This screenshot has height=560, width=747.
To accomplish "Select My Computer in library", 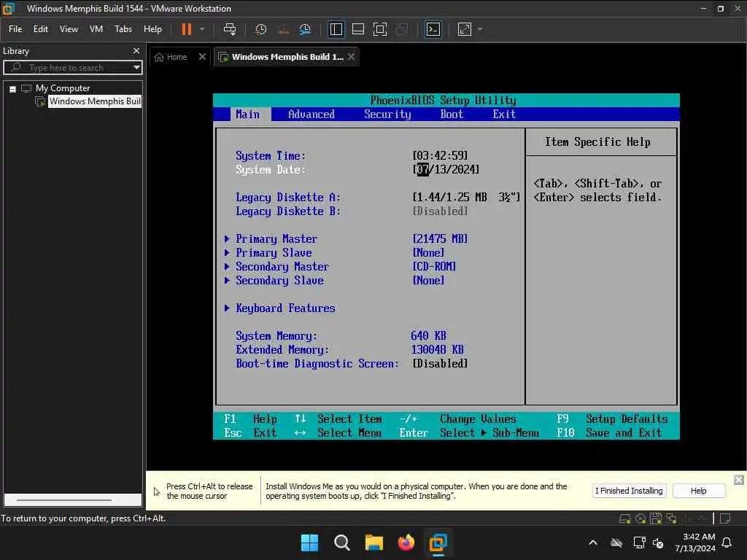I will pos(63,88).
